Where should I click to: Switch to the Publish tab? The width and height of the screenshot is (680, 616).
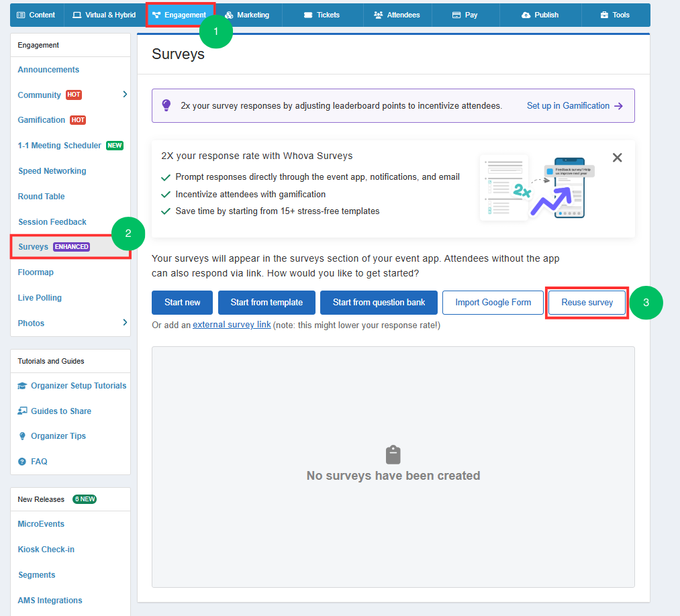[540, 15]
